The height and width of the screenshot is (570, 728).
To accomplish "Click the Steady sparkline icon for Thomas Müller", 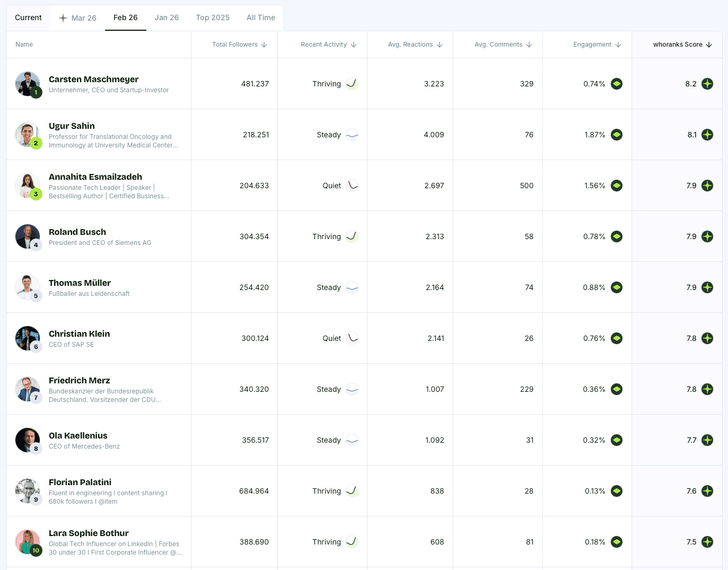I will pyautogui.click(x=352, y=287).
